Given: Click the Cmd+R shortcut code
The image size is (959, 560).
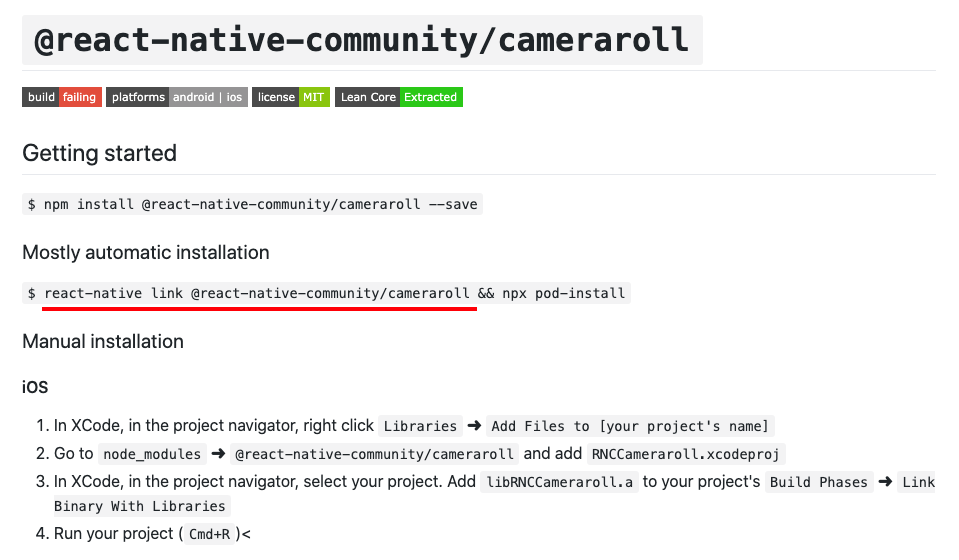Looking at the screenshot, I should pyautogui.click(x=209, y=534).
